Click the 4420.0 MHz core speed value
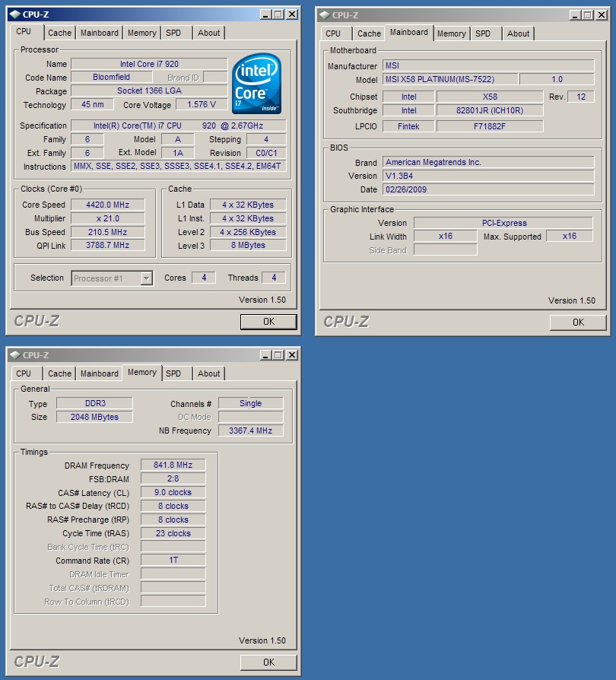The height and width of the screenshot is (680, 616). (x=107, y=205)
